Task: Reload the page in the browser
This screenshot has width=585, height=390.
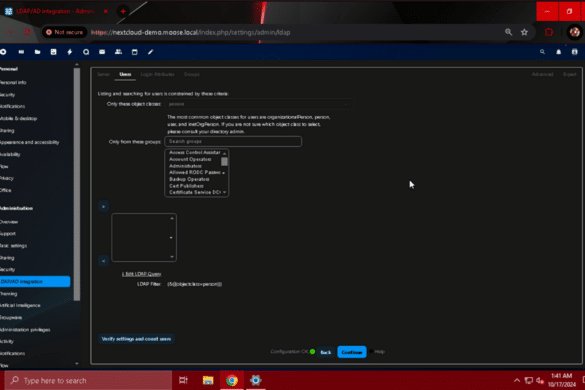Action: click(27, 32)
